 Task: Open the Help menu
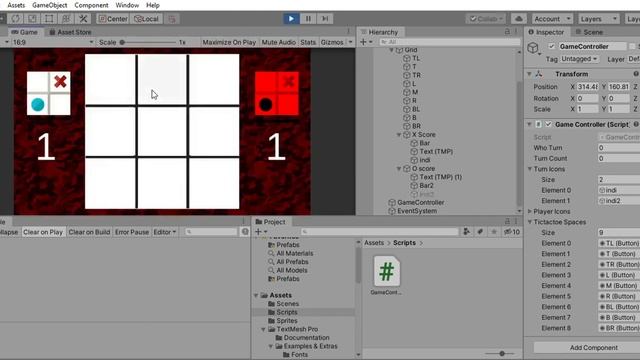tap(153, 5)
